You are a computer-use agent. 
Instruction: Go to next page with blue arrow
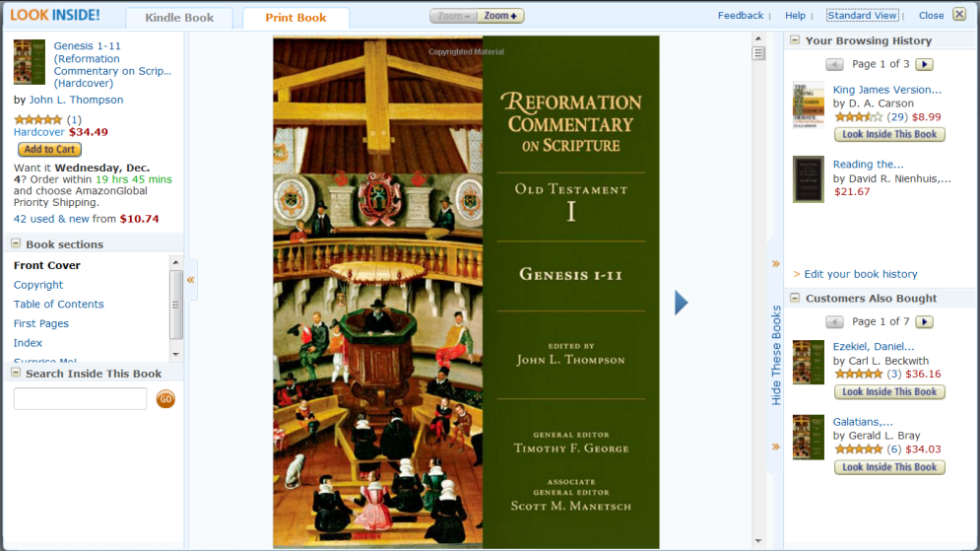(x=682, y=303)
